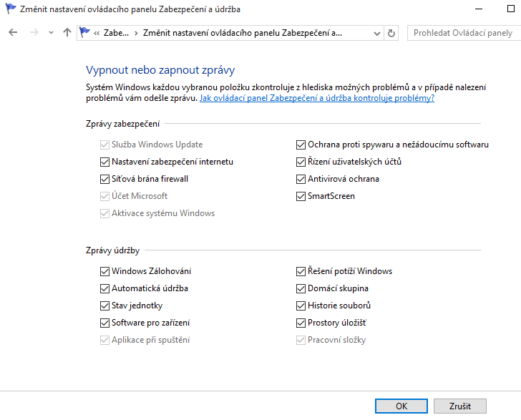Open recent locations dropdown chevron
Screen dimensions: 521x420
51,33
